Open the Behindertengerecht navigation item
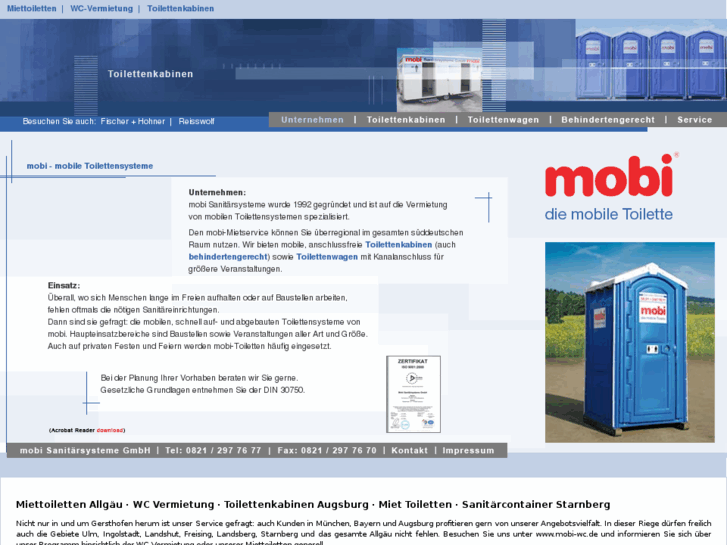This screenshot has height=545, width=727. [x=608, y=120]
